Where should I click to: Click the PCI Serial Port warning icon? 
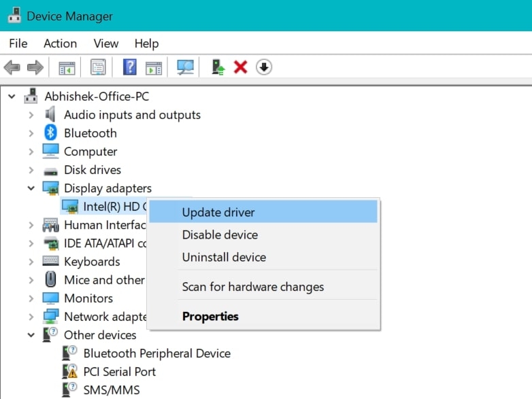(x=69, y=371)
